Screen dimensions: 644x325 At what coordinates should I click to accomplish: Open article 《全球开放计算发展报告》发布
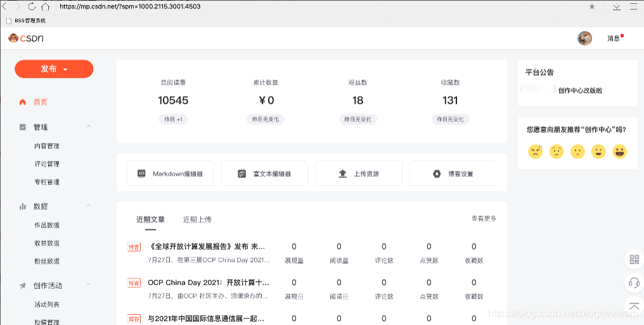click(207, 246)
